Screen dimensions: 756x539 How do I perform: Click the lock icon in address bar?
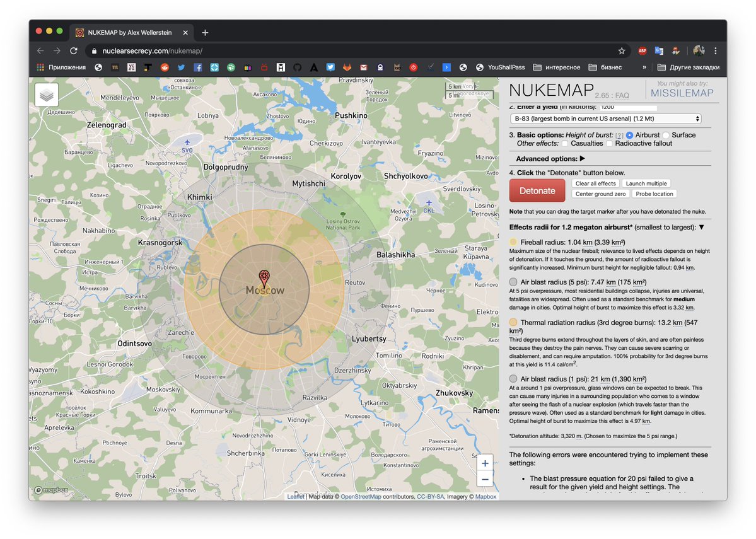[x=94, y=50]
